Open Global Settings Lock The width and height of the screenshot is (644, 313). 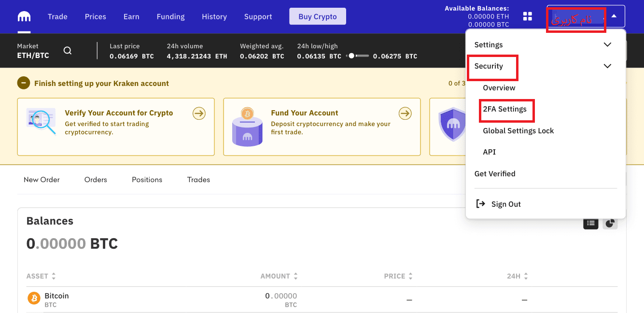coord(518,131)
